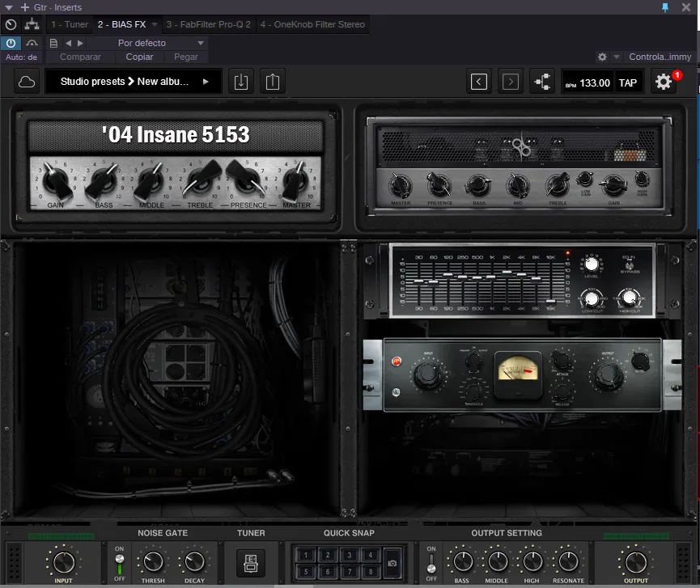Screen dimensions: 700x588
Task: Click the preset file page icon
Action: coord(53,44)
